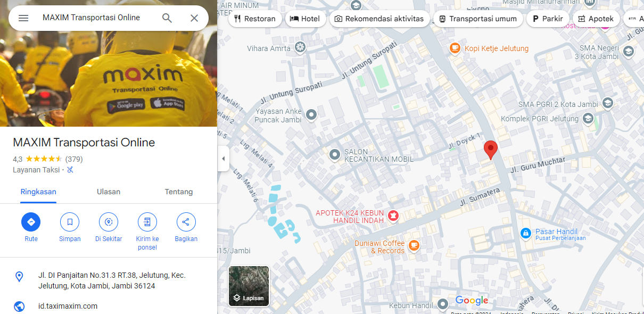Click the Jl. Guru Muchtar street label
This screenshot has width=644, height=314.
pyautogui.click(x=538, y=165)
